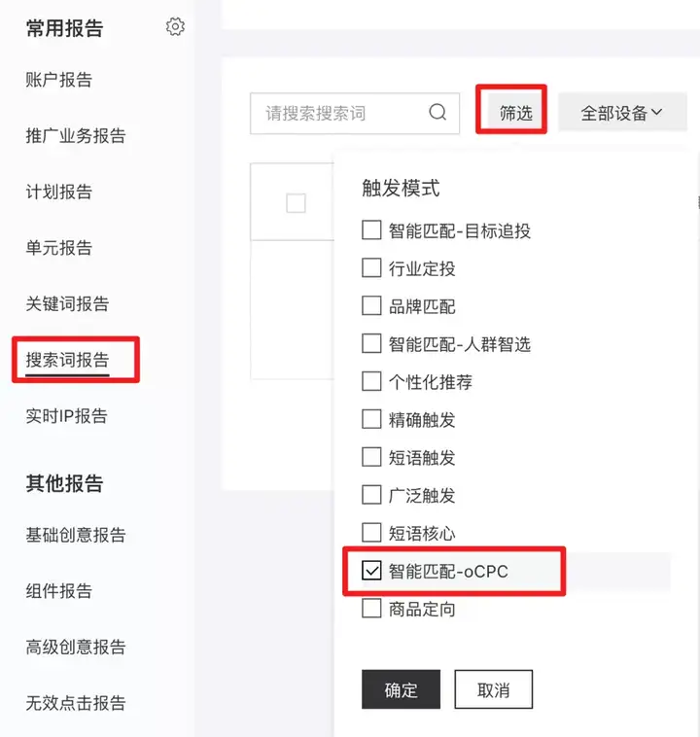Open the 筛选 filter button

click(x=515, y=113)
